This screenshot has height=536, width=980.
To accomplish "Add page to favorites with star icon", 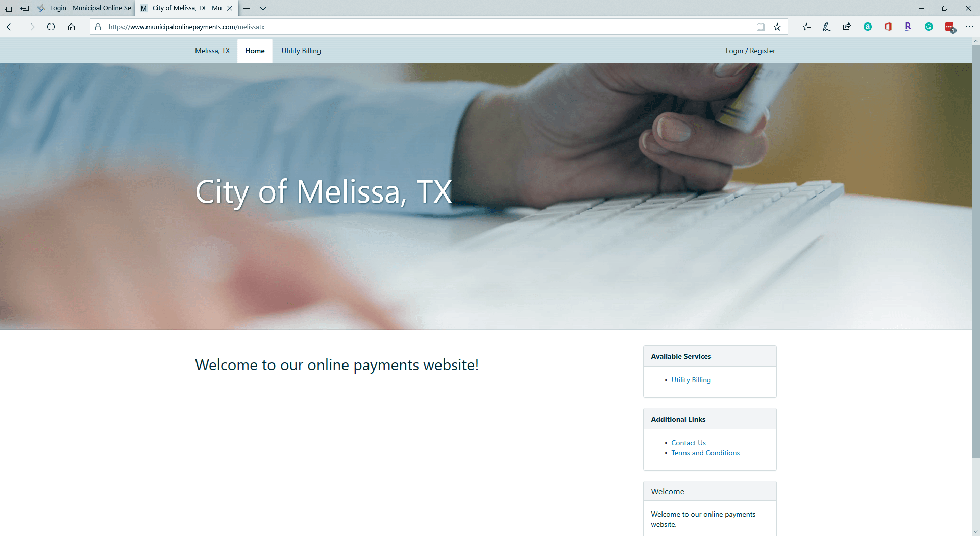I will (x=777, y=27).
